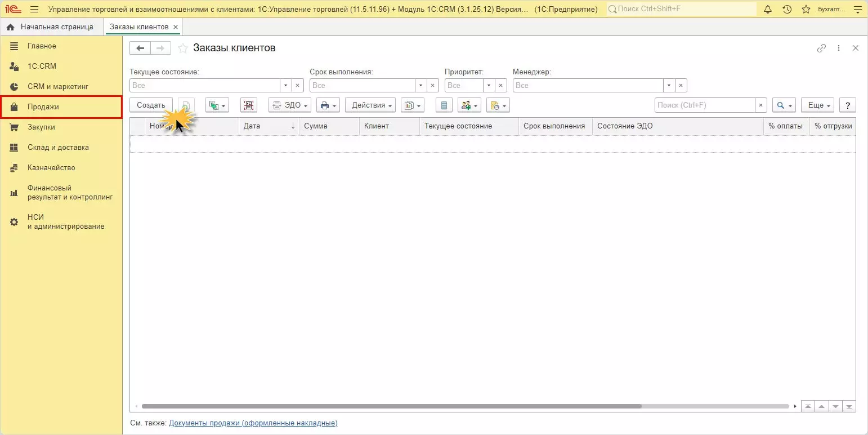This screenshot has height=435, width=868.
Task: Clear the list search field
Action: click(x=761, y=105)
